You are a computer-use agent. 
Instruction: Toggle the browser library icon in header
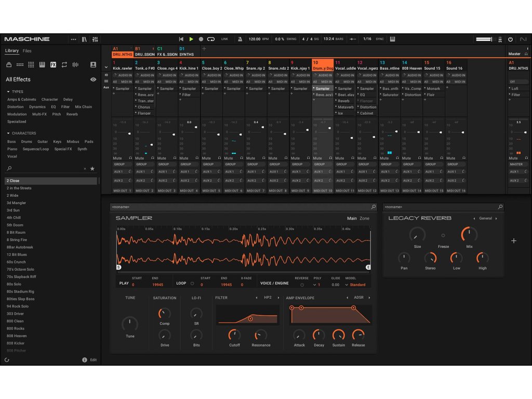point(84,39)
